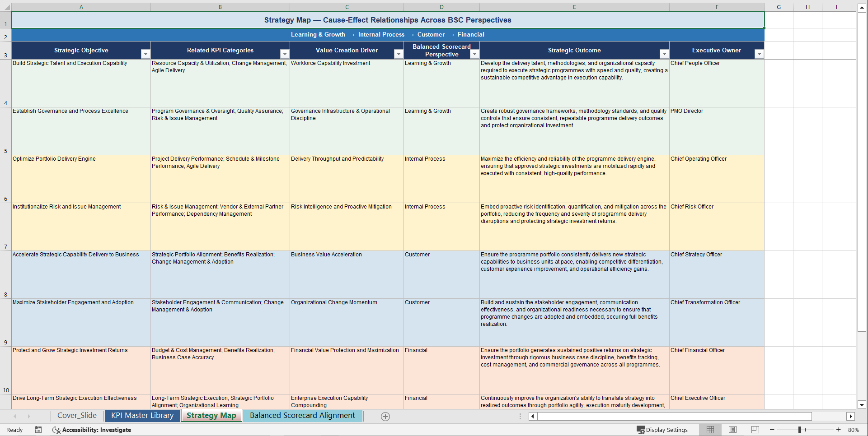Select 'Optimize Portfolio Delivery Engine' cell

pos(81,179)
